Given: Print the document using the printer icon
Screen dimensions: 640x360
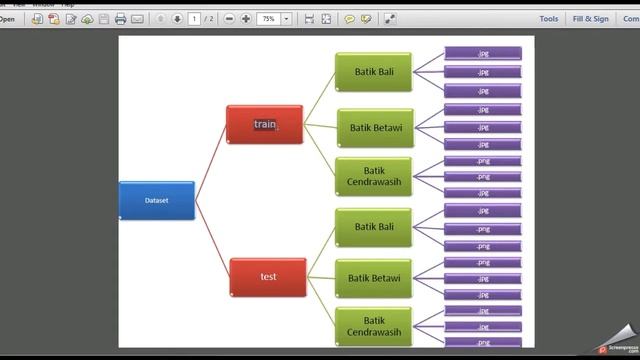Looking at the screenshot, I should pos(120,19).
